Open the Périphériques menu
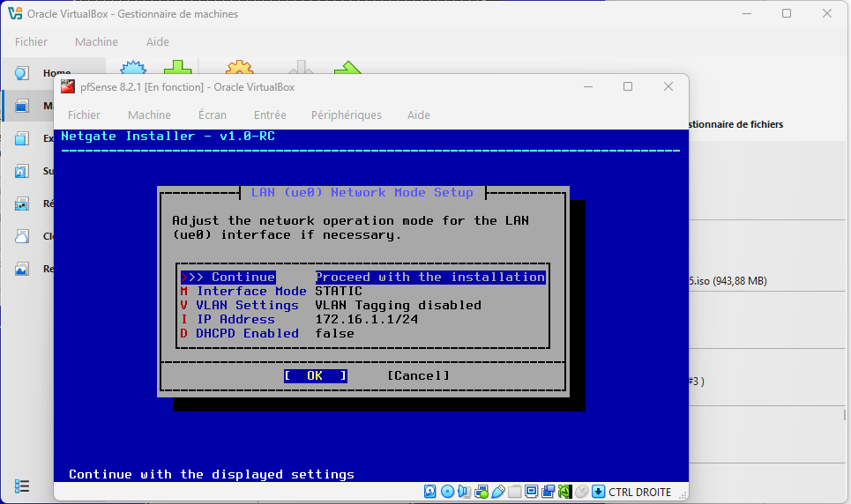851x504 pixels. point(346,115)
